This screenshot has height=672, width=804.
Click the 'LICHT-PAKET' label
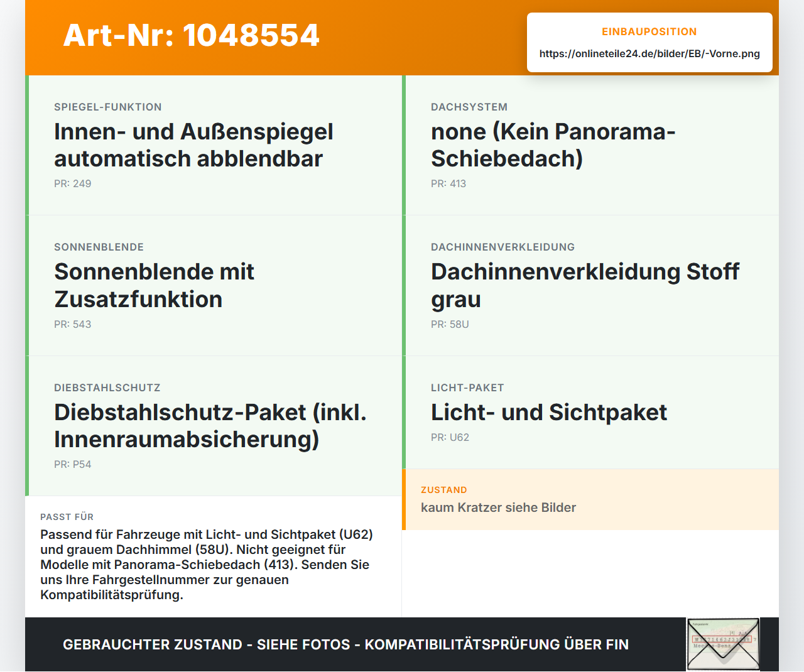point(467,387)
